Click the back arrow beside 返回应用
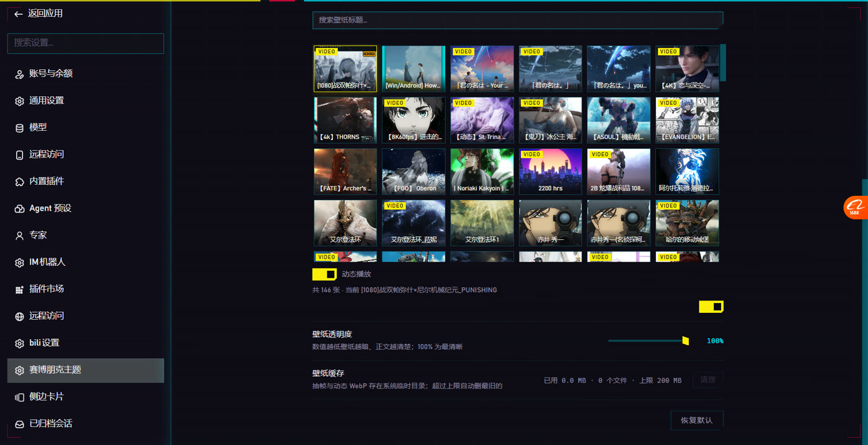Viewport: 868px width, 445px height. coord(19,14)
